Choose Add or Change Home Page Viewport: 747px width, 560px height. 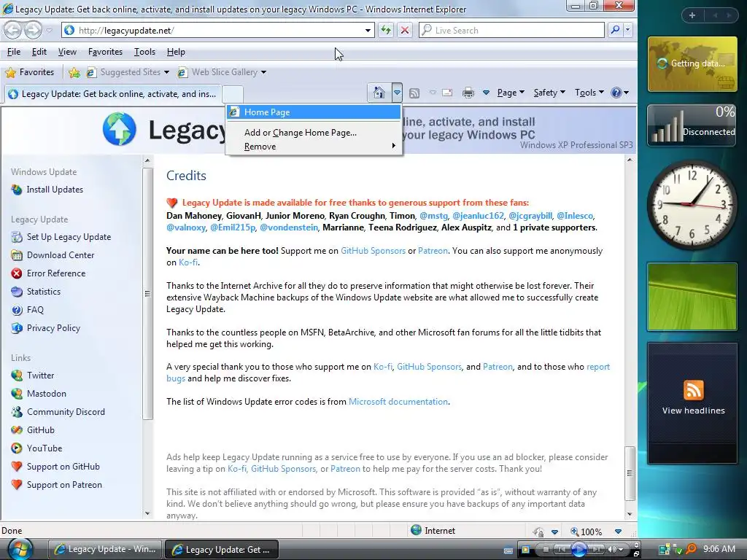click(314, 133)
